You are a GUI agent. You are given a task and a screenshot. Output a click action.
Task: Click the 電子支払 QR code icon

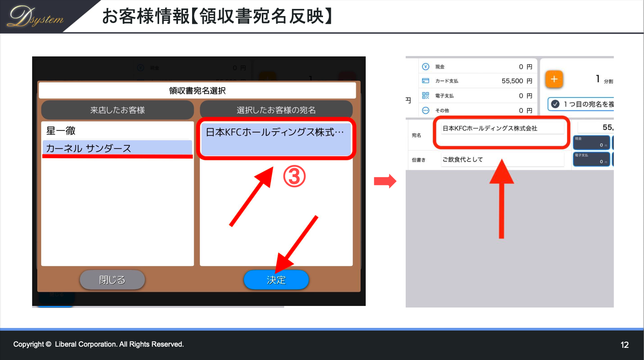tap(426, 95)
